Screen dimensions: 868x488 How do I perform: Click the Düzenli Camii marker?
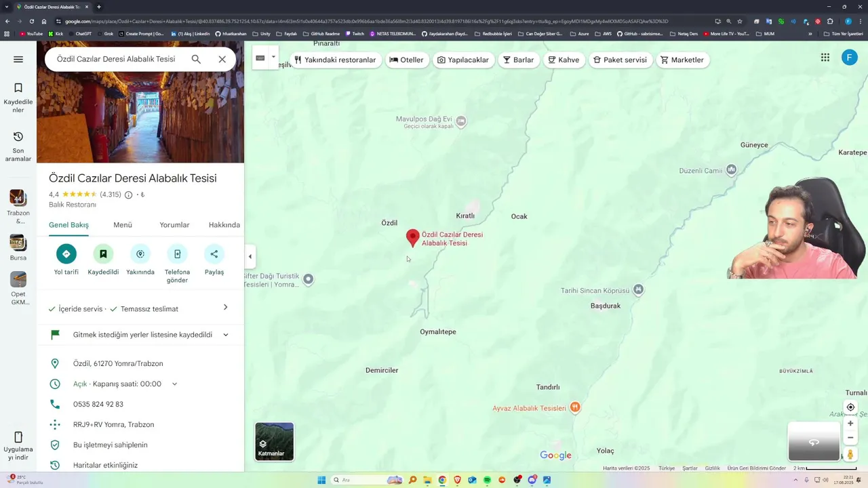click(731, 169)
